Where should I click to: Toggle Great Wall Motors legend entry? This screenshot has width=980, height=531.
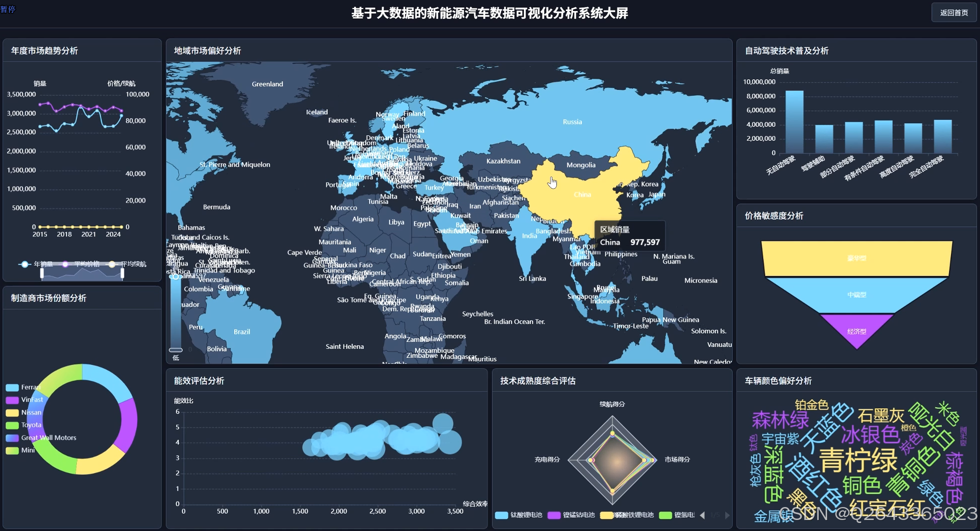click(x=41, y=438)
